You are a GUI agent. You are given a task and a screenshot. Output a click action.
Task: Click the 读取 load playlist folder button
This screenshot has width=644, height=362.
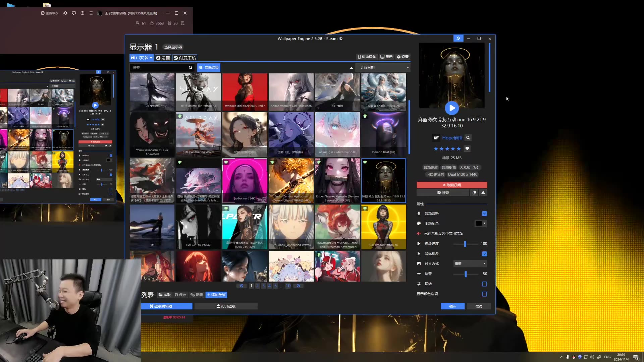[x=165, y=295]
